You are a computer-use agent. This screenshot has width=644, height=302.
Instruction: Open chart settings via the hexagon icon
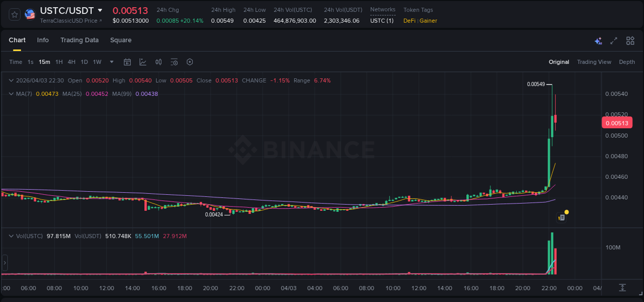click(190, 62)
